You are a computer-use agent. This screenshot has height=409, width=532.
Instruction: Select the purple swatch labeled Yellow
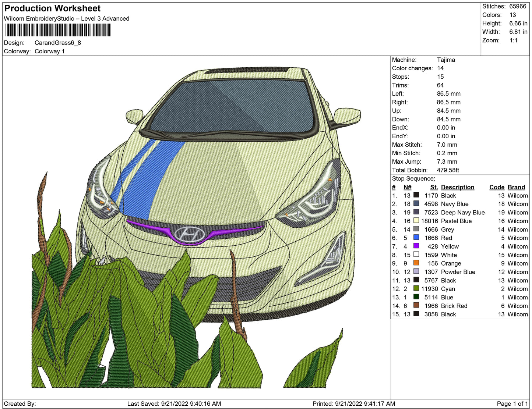point(416,246)
